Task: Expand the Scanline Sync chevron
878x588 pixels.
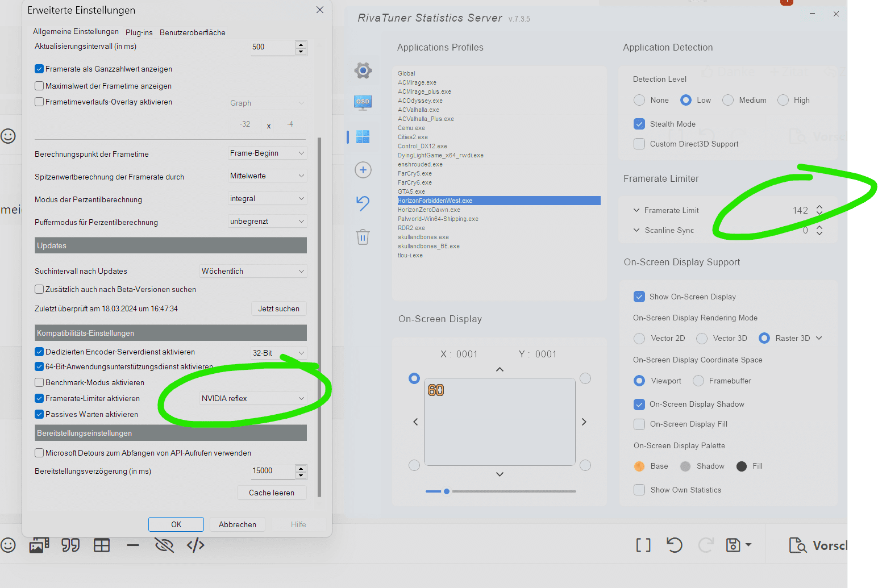Action: click(x=636, y=230)
